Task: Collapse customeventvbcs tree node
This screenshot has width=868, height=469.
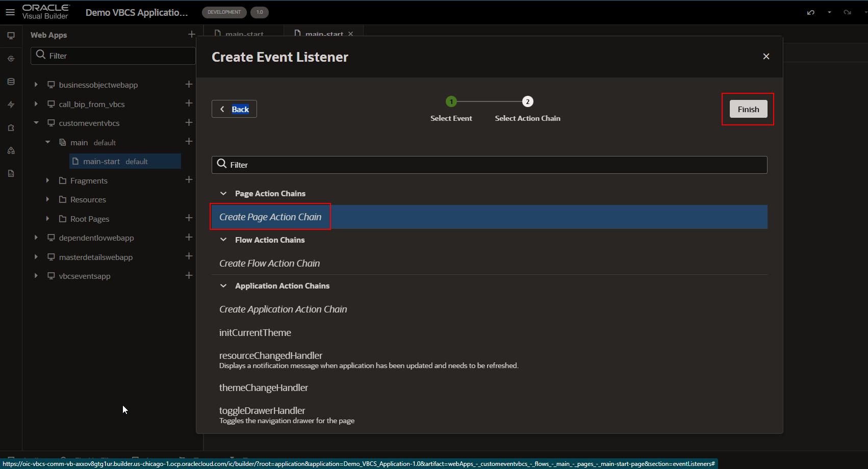Action: pos(36,123)
